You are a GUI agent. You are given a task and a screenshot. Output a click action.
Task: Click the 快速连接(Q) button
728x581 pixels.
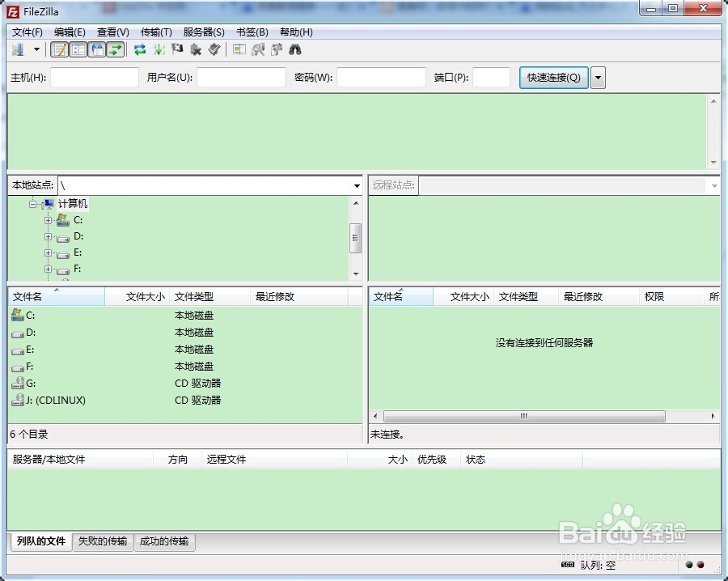tap(552, 77)
